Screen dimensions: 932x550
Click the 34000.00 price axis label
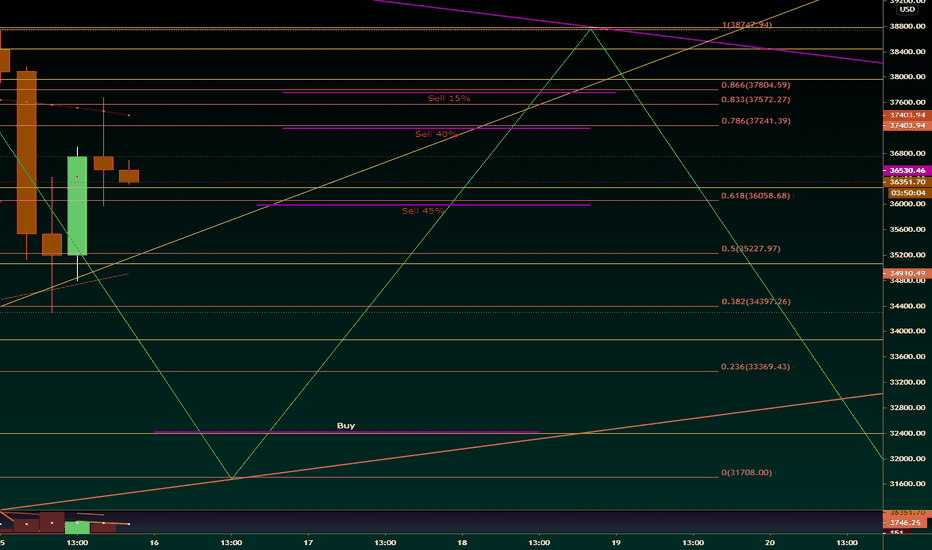[908, 331]
